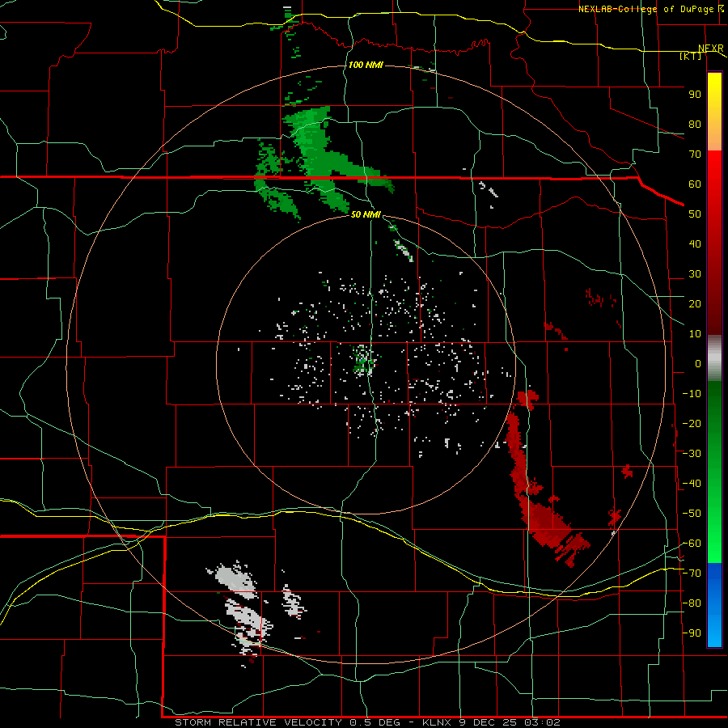Click the positive 90 knots scale value
Screen dimensions: 728x728
point(695,95)
